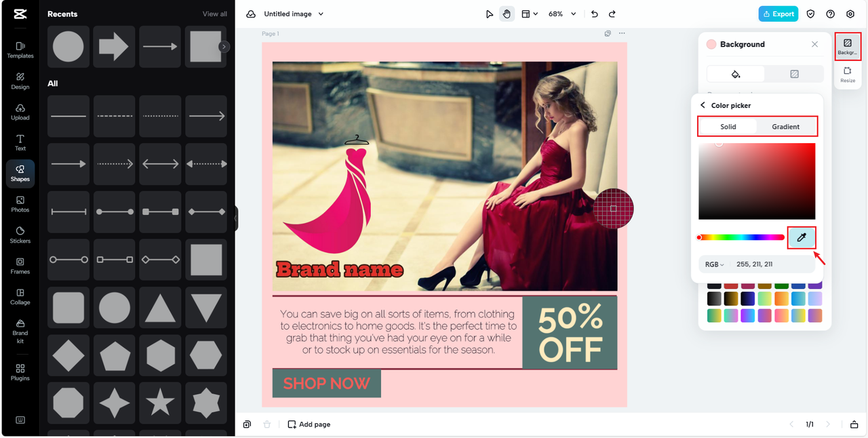The height and width of the screenshot is (438, 868).
Task: Add the diamond shape
Action: (68, 356)
